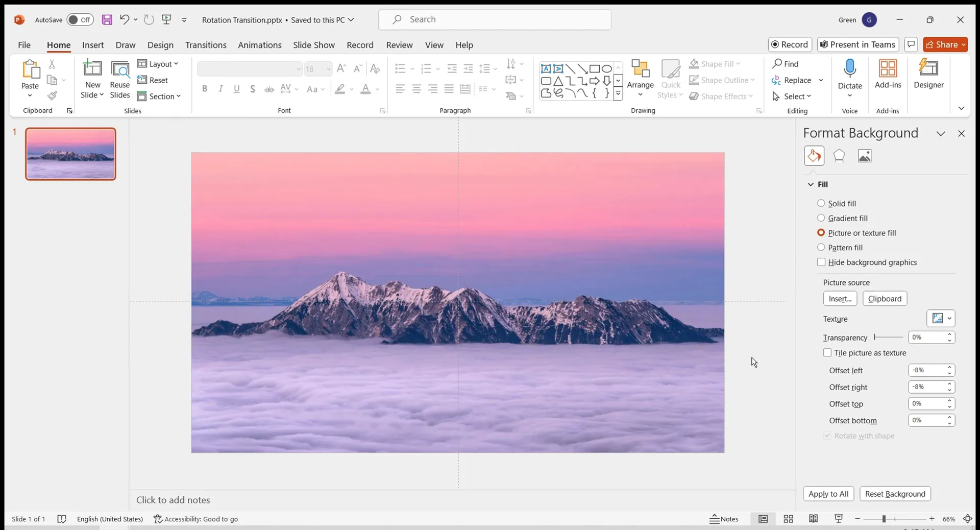
Task: Select Pattern fill option
Action: (821, 248)
